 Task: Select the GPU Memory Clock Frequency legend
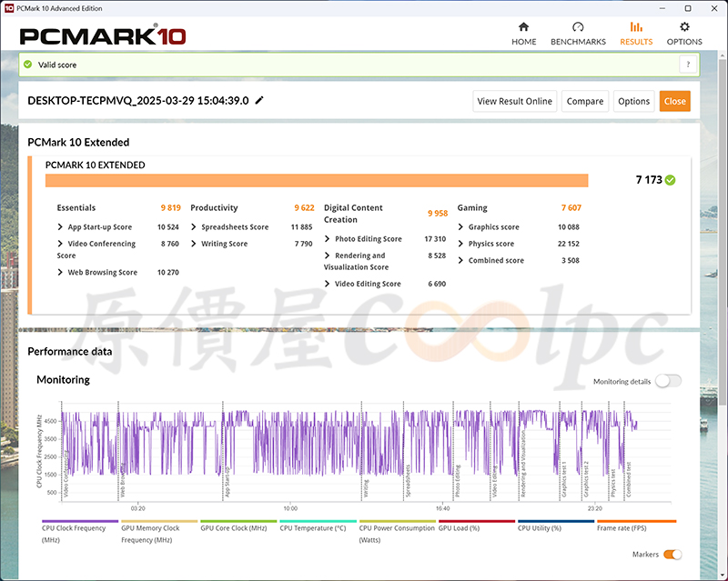159,532
